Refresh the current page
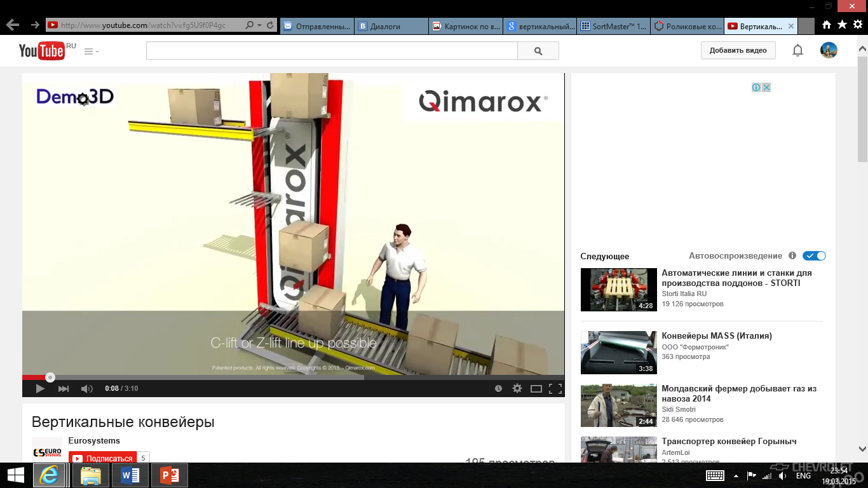 [270, 25]
